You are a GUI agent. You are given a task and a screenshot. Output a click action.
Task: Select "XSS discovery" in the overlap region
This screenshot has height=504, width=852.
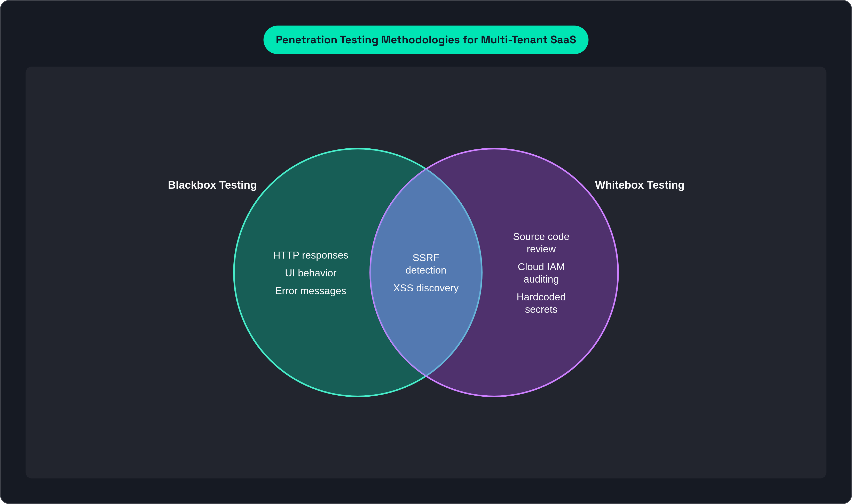[426, 288]
